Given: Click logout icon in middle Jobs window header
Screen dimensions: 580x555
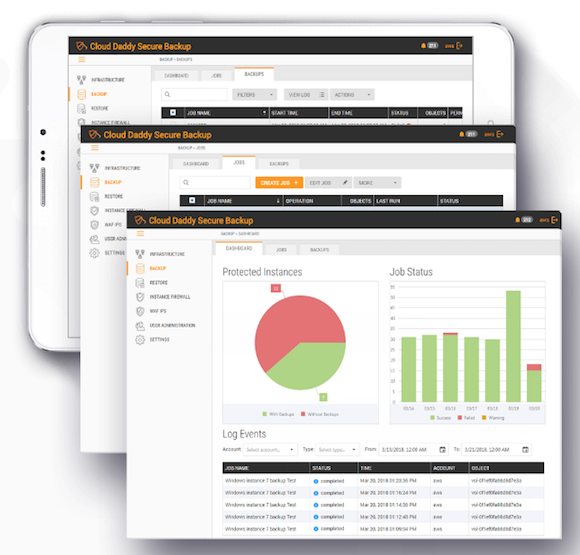Looking at the screenshot, I should 500,134.
